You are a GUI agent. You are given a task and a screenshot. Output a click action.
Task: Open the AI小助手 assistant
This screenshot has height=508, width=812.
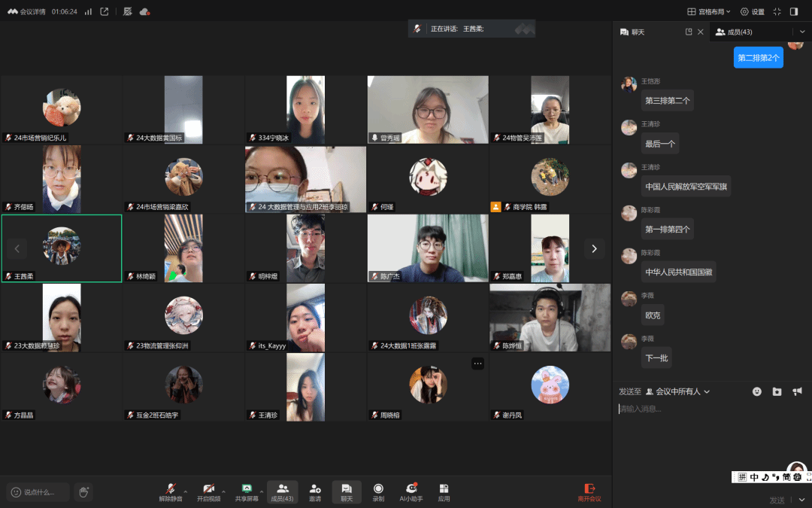click(411, 491)
